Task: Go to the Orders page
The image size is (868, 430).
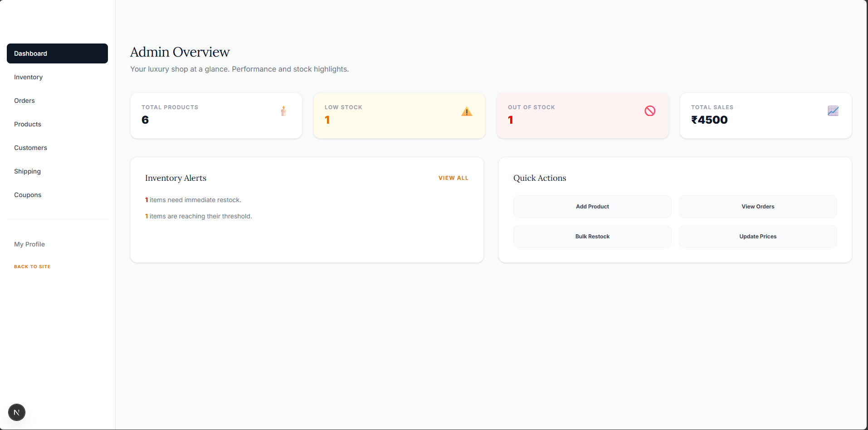Action: click(57, 101)
